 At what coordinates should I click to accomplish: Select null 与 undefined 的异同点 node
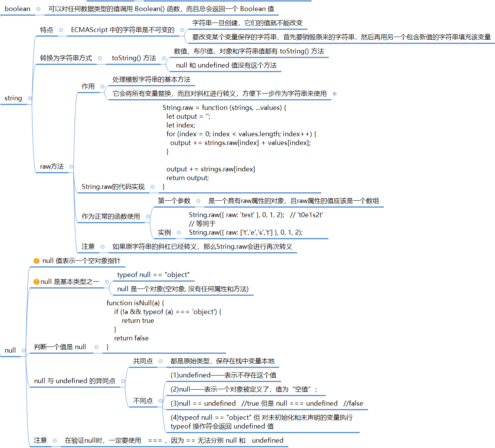(x=74, y=381)
